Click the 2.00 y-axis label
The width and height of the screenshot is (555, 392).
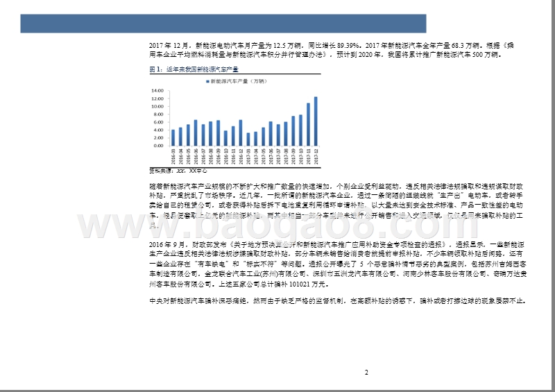tap(159, 138)
